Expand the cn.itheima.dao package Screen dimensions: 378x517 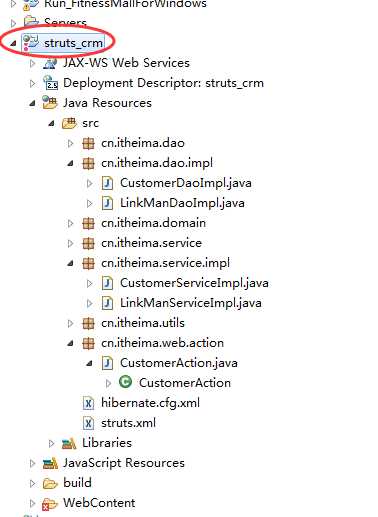click(70, 143)
